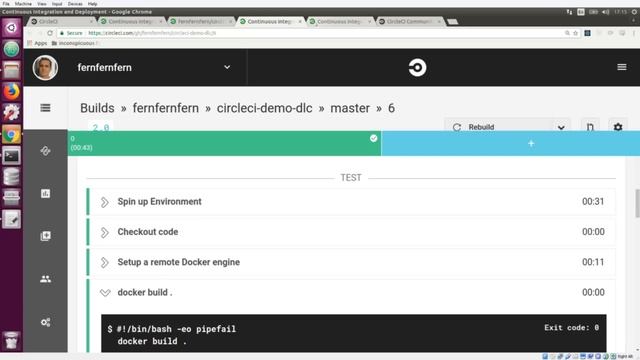Click the CircleCI logo in the header
640x360 pixels.
tap(417, 67)
